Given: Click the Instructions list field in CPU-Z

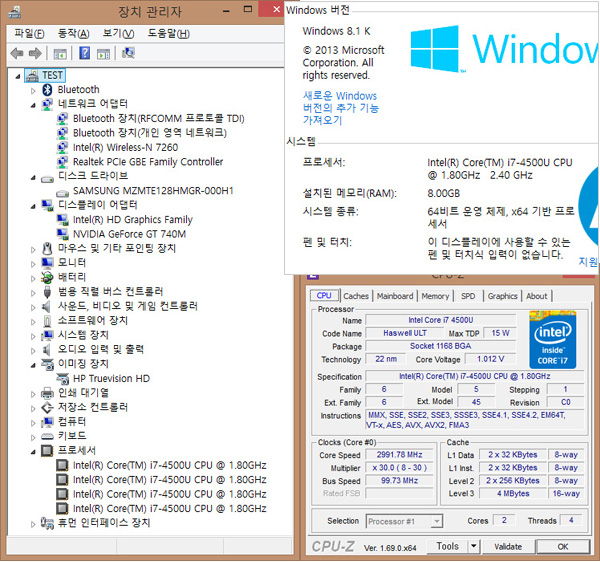Looking at the screenshot, I should coord(474,420).
